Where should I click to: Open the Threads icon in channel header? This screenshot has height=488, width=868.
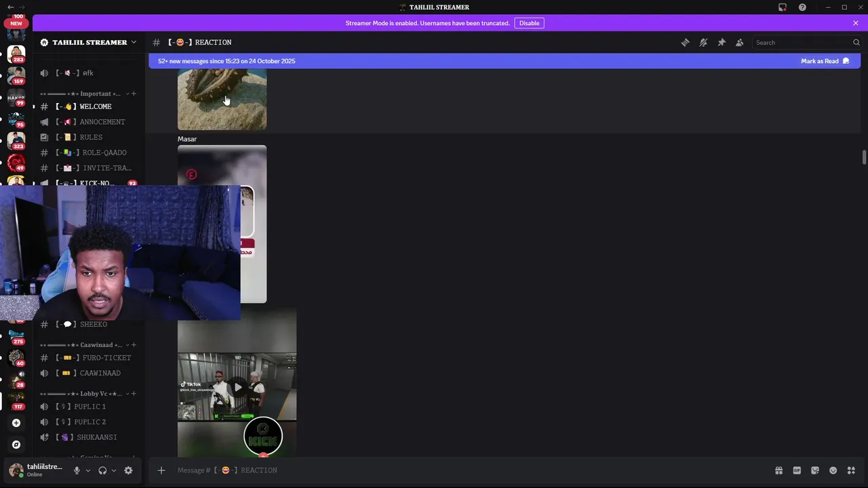[x=685, y=42]
